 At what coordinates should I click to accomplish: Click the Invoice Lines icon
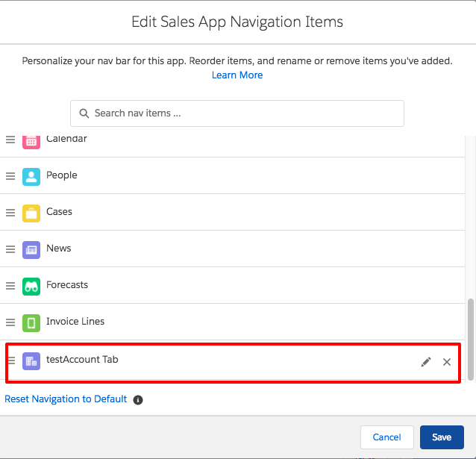click(31, 322)
